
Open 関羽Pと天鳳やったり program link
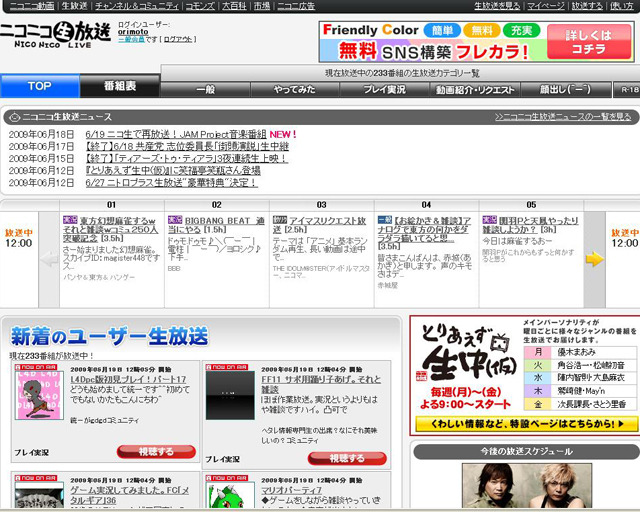531,225
